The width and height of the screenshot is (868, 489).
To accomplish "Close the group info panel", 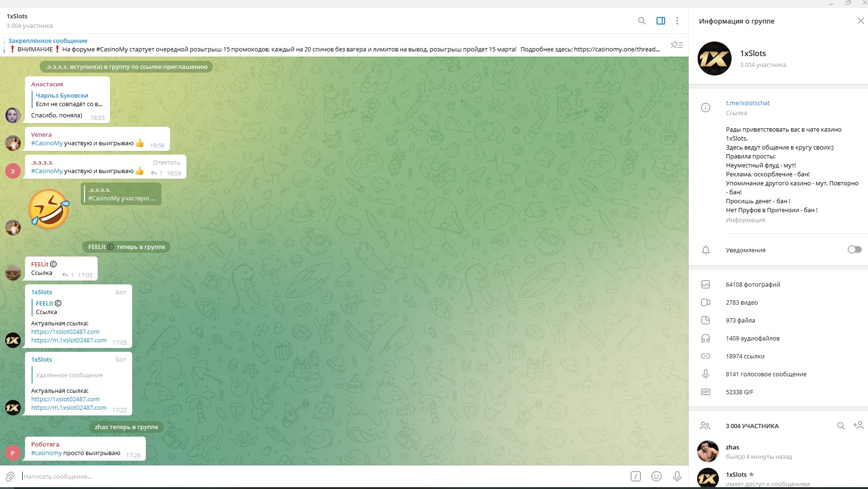I will tap(860, 21).
